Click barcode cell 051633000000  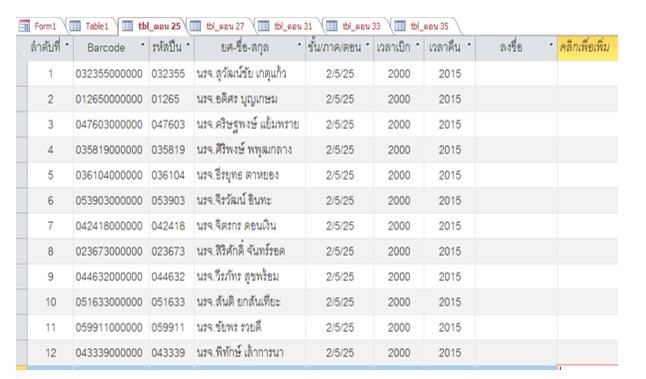click(112, 302)
